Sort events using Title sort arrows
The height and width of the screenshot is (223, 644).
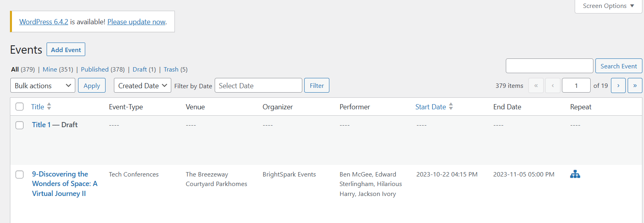pos(49,107)
